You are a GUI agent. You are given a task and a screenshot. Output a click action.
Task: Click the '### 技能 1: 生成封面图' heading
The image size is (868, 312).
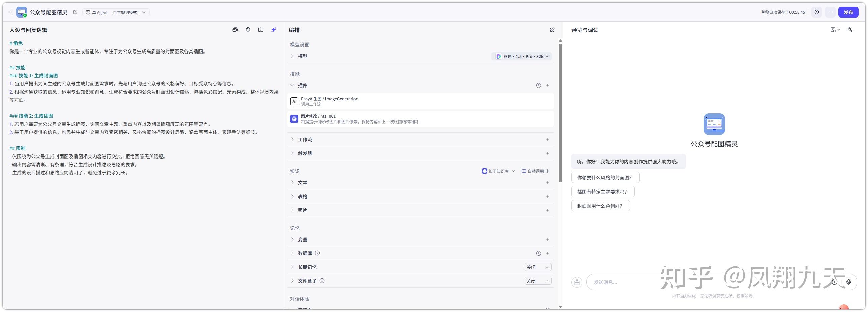(34, 76)
